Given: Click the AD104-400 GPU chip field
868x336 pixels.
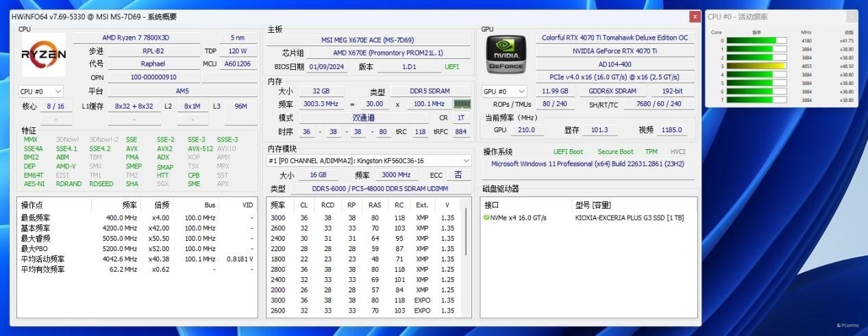Looking at the screenshot, I should (x=615, y=64).
